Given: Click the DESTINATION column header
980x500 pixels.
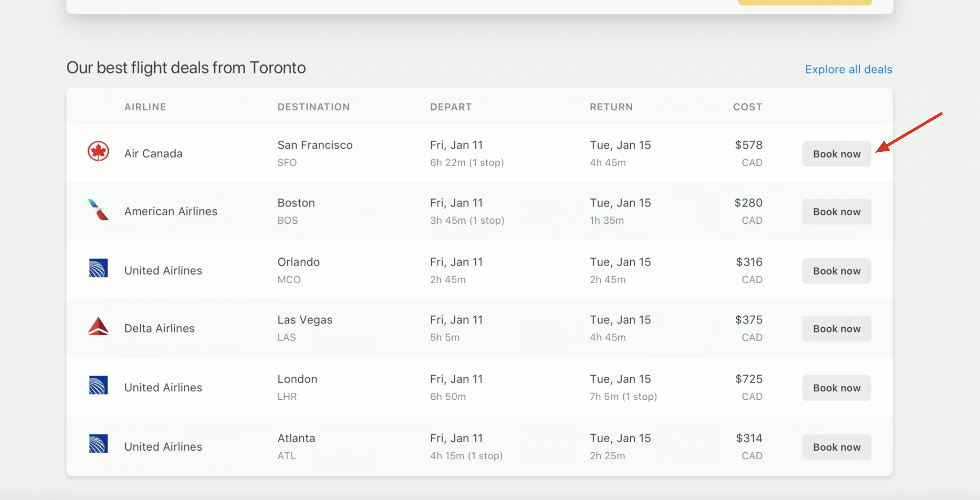Looking at the screenshot, I should coord(313,107).
